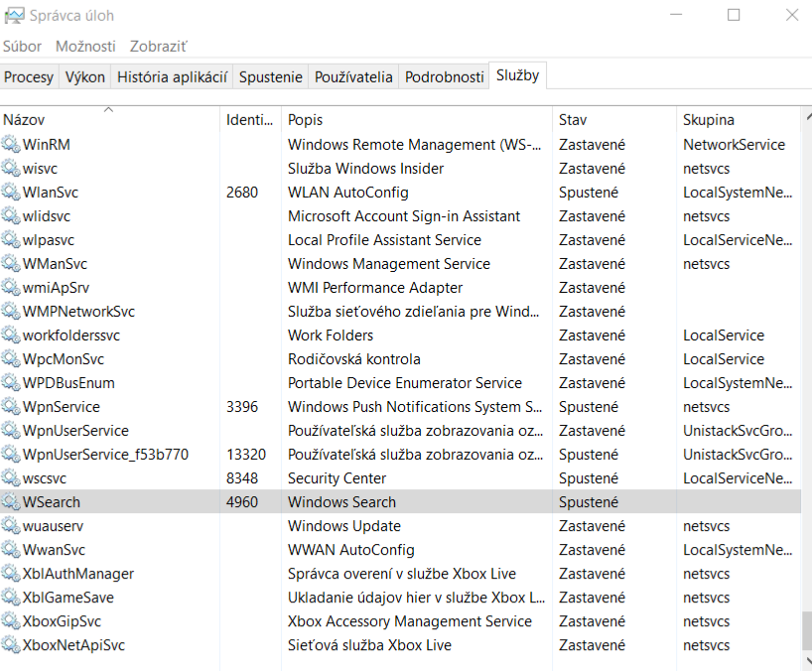812x671 pixels.
Task: Click the XboxNetApiSvc service icon
Action: click(x=10, y=644)
